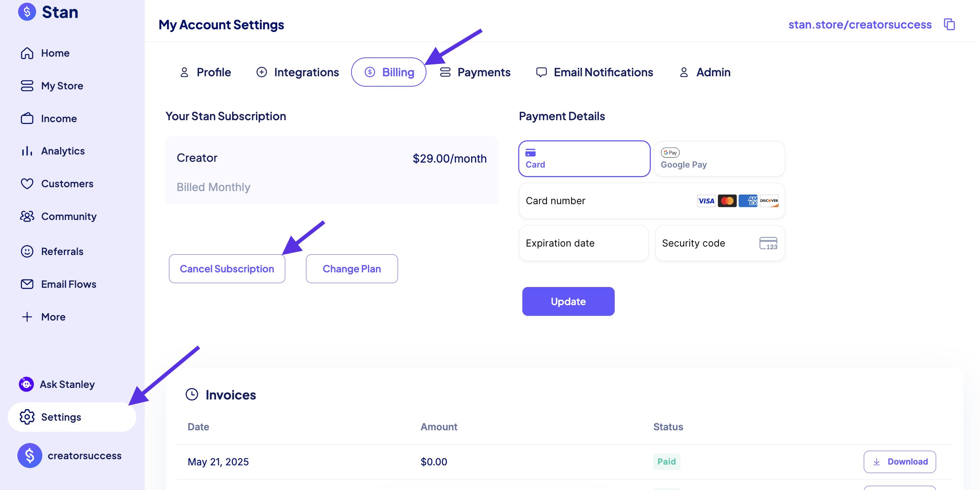
Task: Open creatorsuccess account menu
Action: [x=69, y=456]
